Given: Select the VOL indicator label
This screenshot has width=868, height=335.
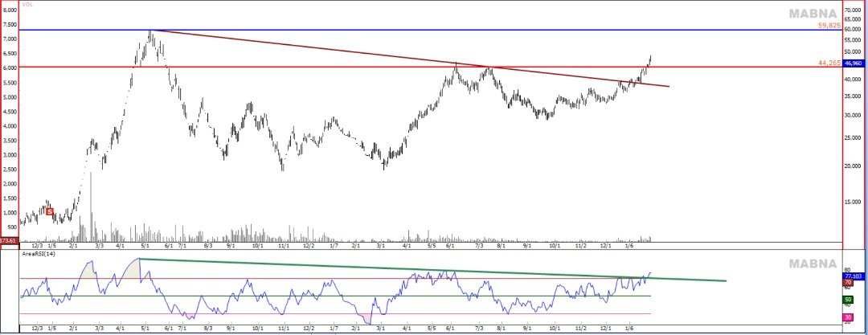Looking at the screenshot, I should point(27,4).
